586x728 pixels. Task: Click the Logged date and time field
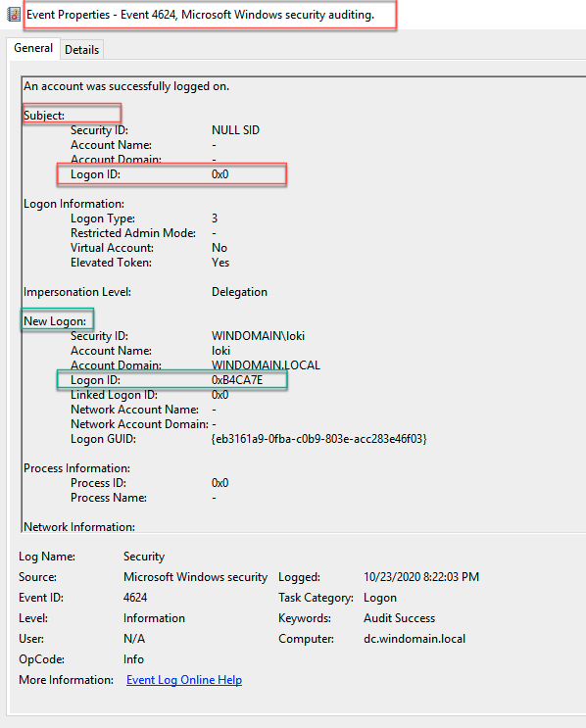point(421,577)
